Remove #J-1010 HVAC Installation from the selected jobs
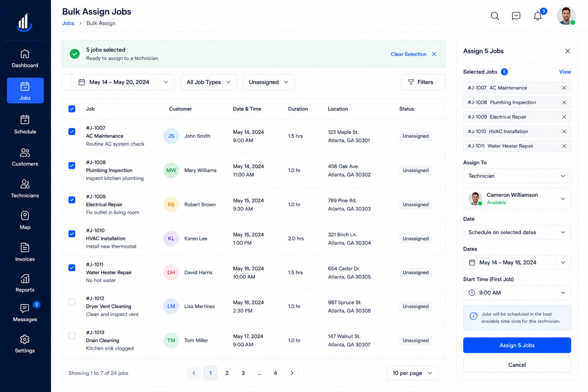The height and width of the screenshot is (392, 588). (x=564, y=131)
